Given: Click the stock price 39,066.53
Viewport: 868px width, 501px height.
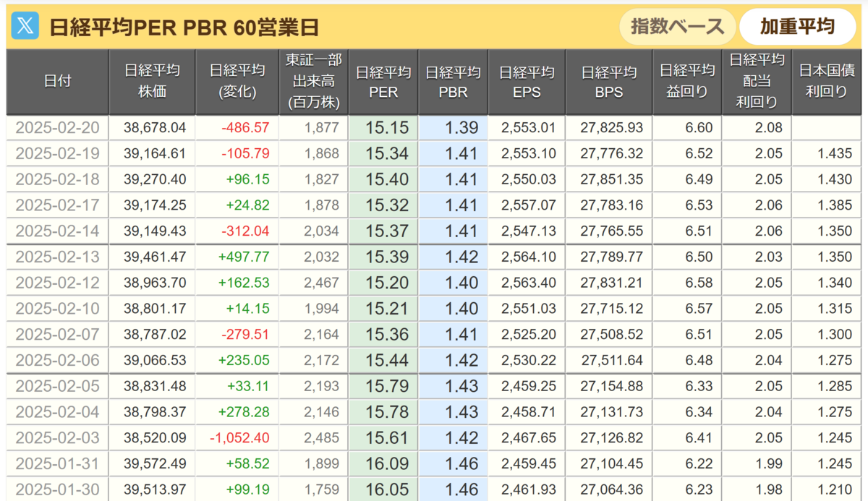Looking at the screenshot, I should coord(155,360).
